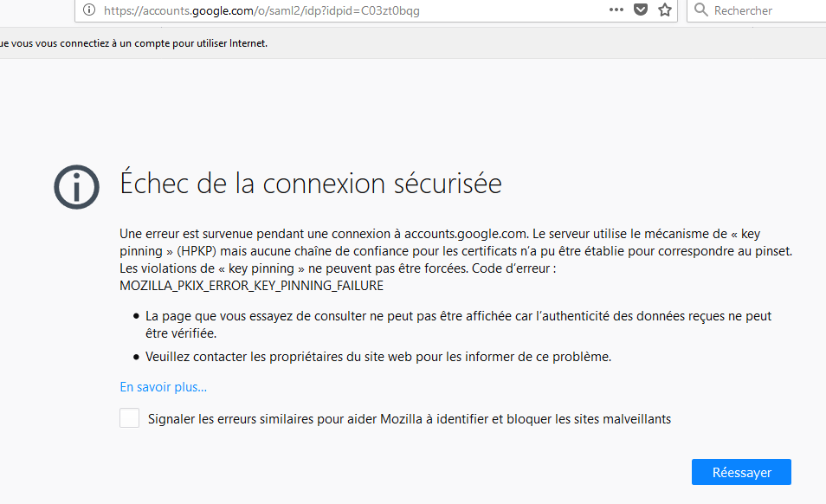The width and height of the screenshot is (826, 504).
Task: Click the notification bar text about Internet connection
Action: pyautogui.click(x=134, y=43)
